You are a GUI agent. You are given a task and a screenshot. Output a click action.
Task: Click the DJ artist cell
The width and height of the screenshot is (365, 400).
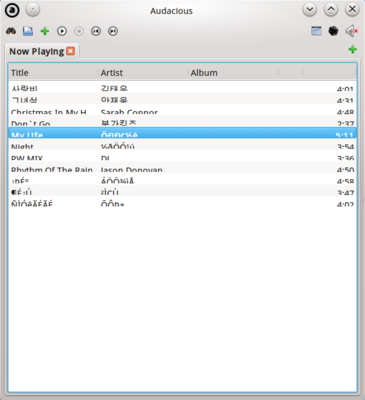click(105, 158)
